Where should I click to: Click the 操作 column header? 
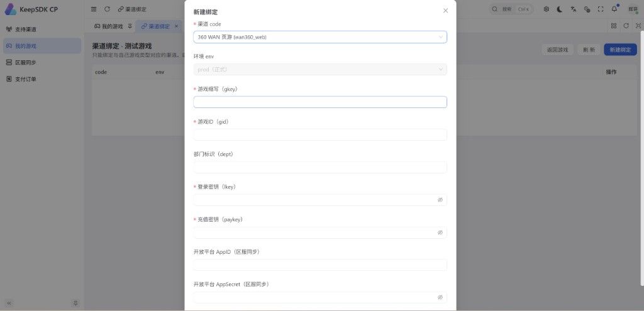click(x=611, y=72)
